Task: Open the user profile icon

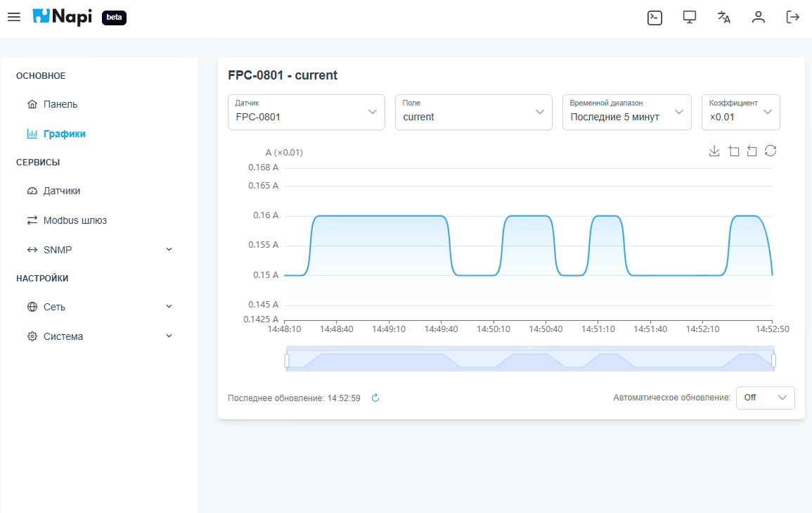Action: pos(758,18)
